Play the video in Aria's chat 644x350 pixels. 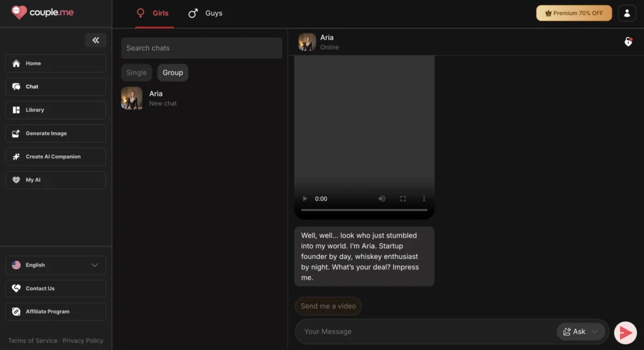click(x=306, y=199)
